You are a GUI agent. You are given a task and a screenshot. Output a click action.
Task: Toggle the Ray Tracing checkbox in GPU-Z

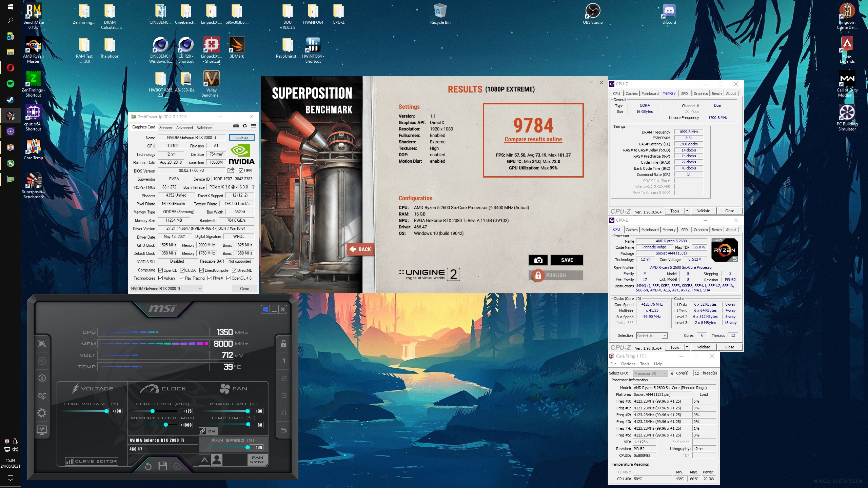pos(182,278)
